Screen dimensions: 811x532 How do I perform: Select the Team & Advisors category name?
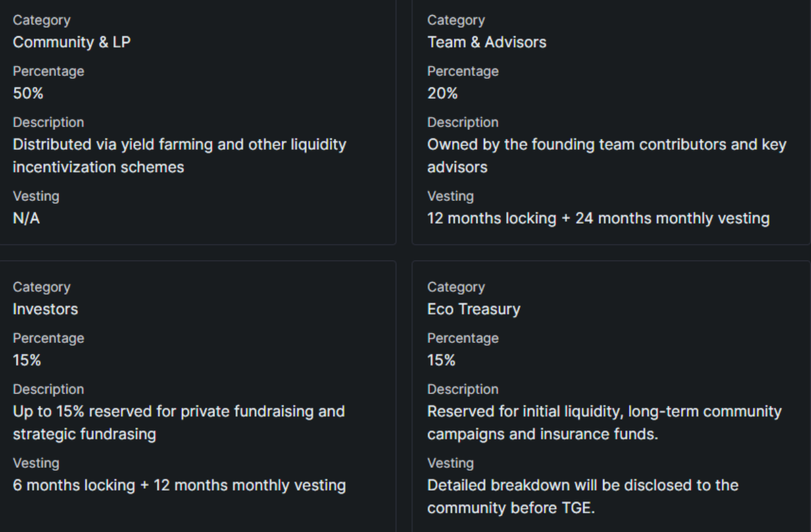pos(487,42)
